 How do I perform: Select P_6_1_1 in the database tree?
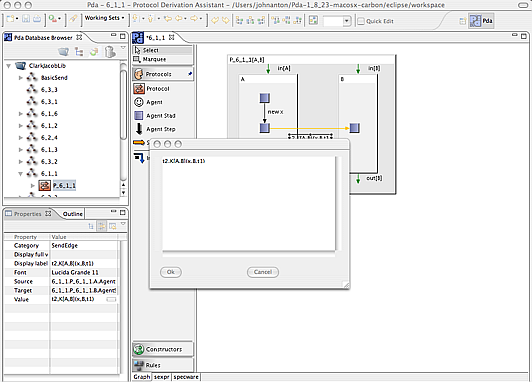tap(64, 186)
